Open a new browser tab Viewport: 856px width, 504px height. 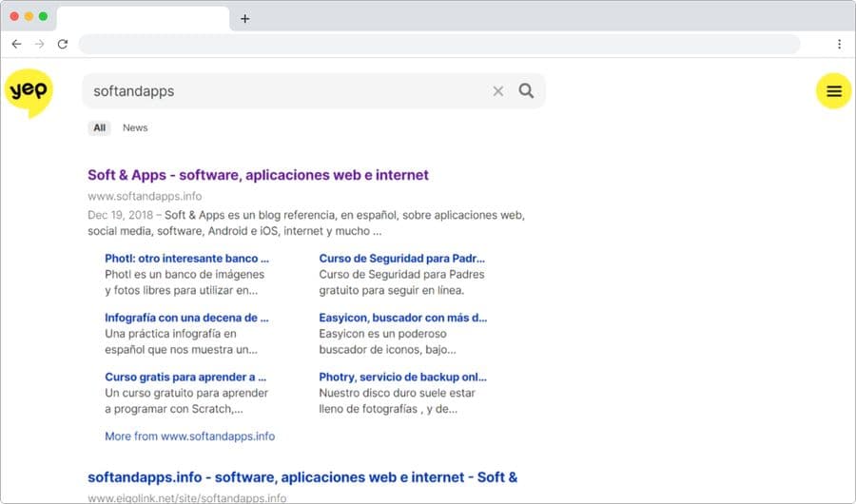pos(245,19)
